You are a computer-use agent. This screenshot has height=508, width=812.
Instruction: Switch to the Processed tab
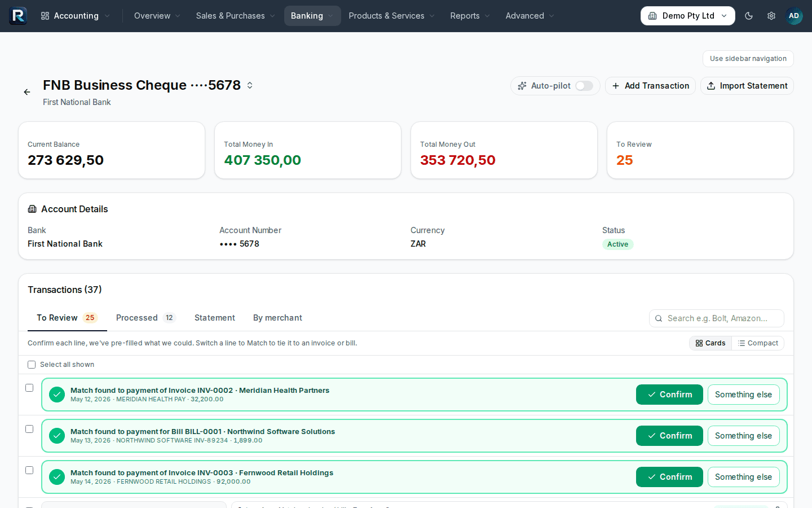click(x=146, y=318)
